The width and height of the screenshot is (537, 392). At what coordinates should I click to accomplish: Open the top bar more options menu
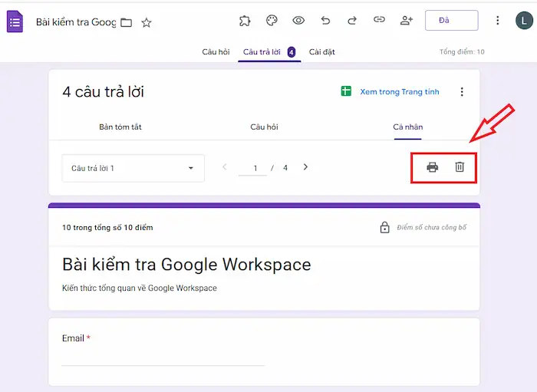point(498,21)
